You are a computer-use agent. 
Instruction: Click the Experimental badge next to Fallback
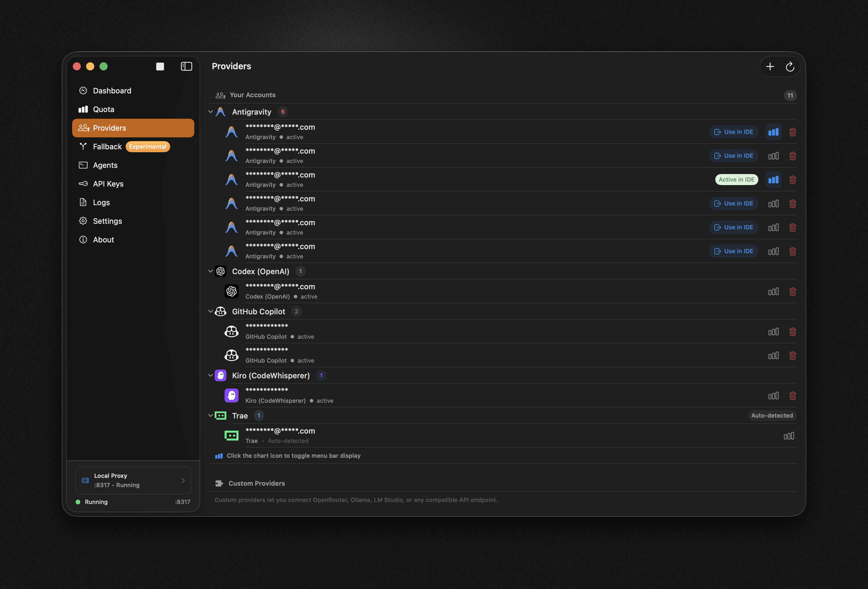tap(147, 146)
